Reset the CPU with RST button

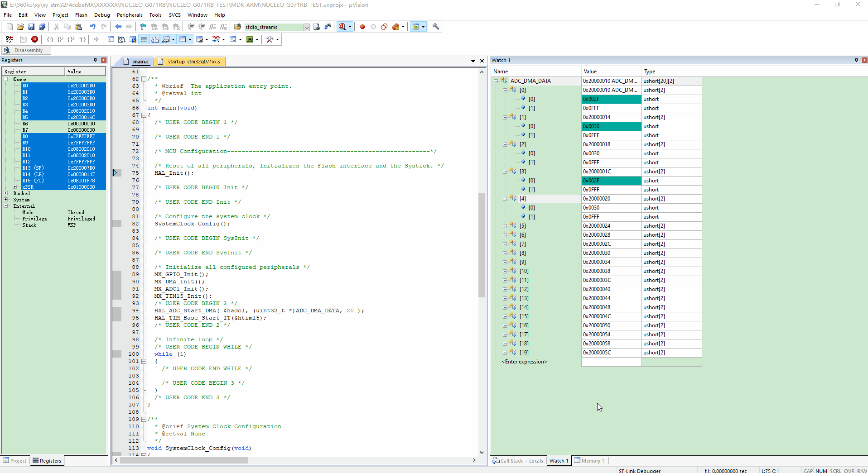tap(10, 39)
